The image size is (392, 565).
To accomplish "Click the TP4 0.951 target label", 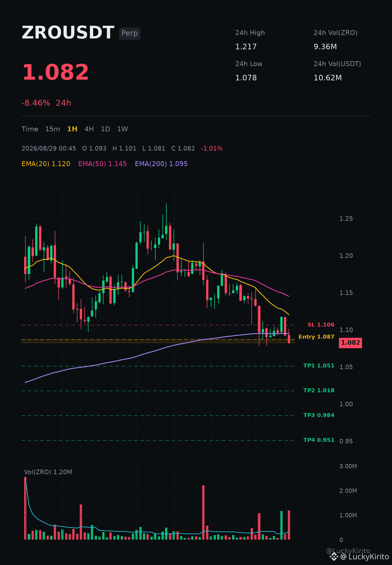I will coord(319,440).
